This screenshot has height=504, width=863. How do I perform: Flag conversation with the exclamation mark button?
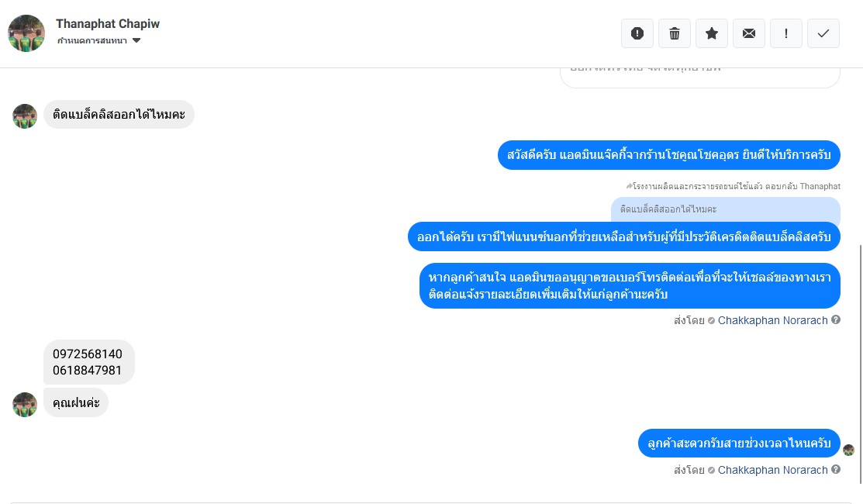786,33
